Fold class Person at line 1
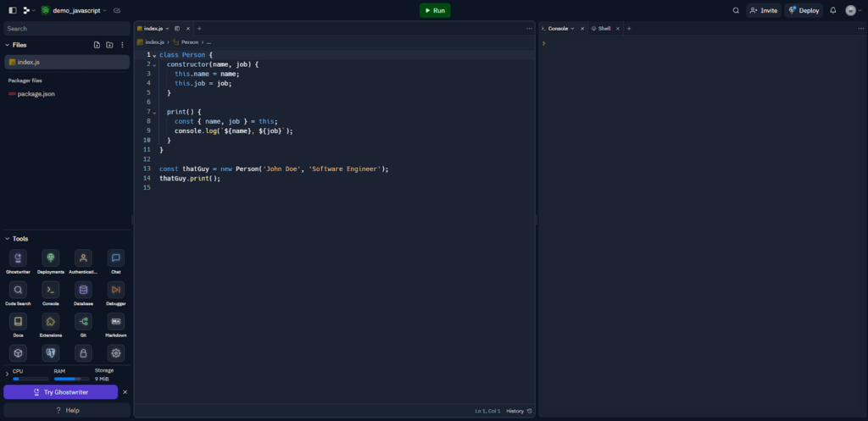The height and width of the screenshot is (421, 868). point(154,55)
